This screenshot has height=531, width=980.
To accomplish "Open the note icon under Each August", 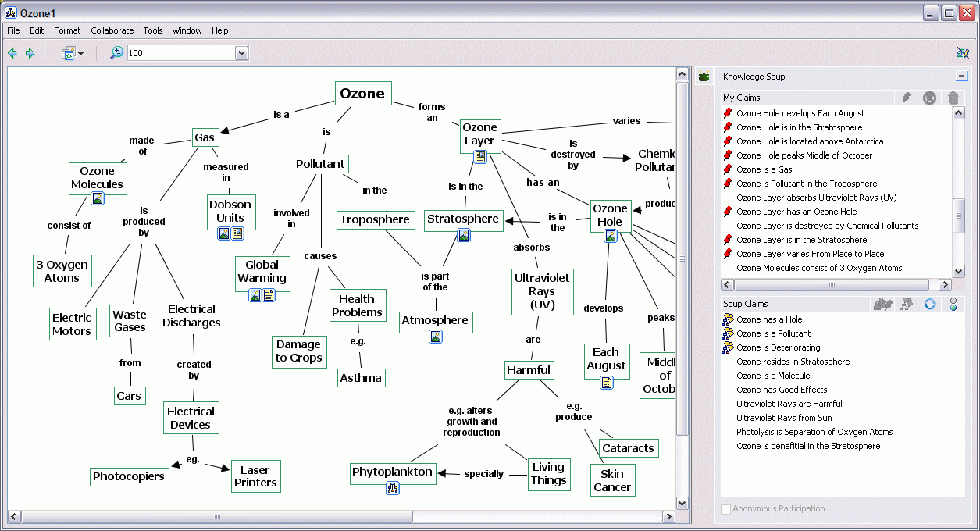I will pos(607,383).
